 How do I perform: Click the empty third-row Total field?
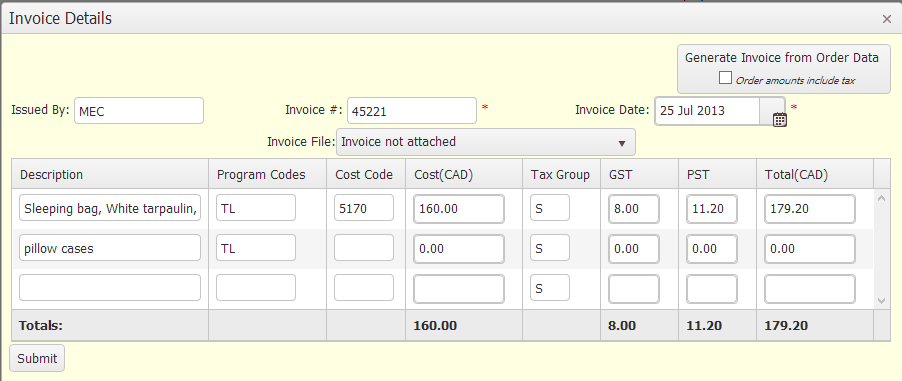coord(810,289)
